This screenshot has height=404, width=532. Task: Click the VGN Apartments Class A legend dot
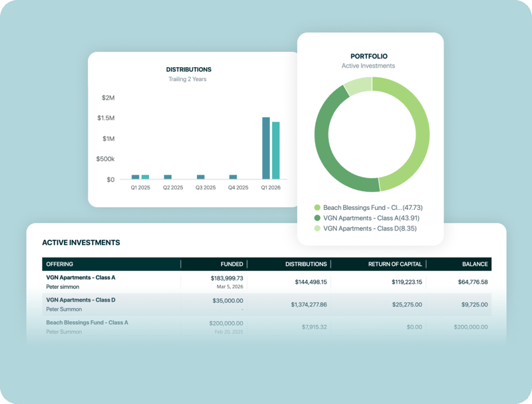[x=317, y=218]
